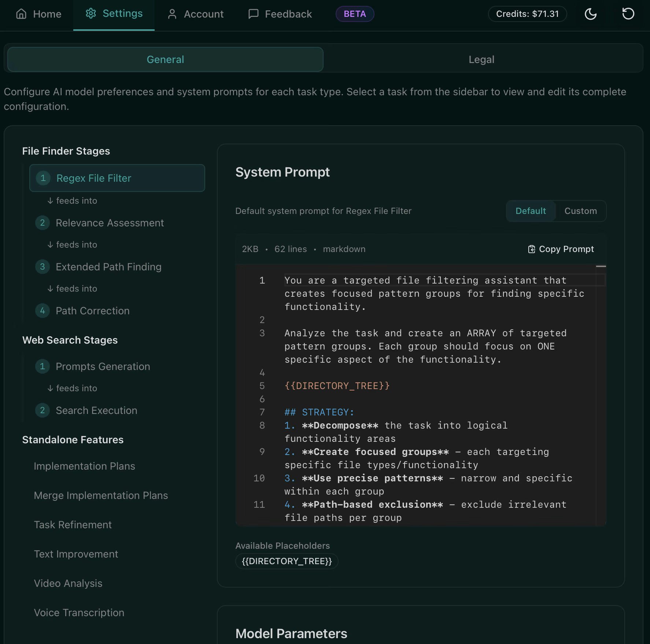650x644 pixels.
Task: Click the number 1 badge for Prompts Generation
Action: [x=43, y=366]
